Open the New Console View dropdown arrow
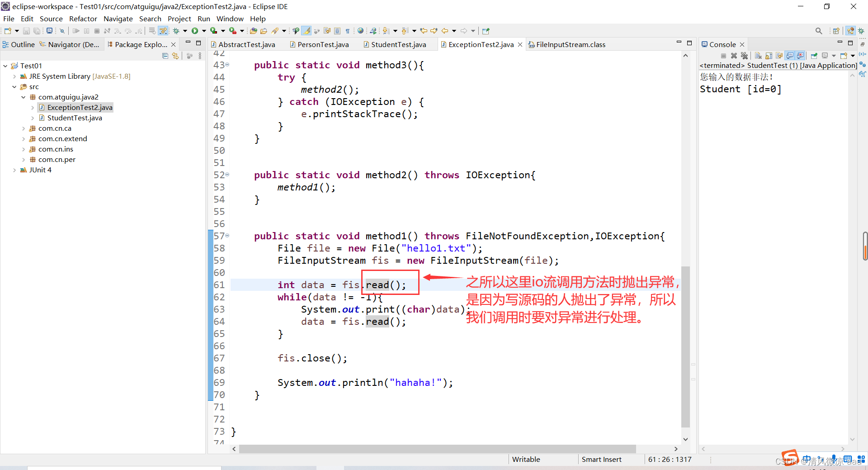The image size is (868, 470). click(853, 56)
